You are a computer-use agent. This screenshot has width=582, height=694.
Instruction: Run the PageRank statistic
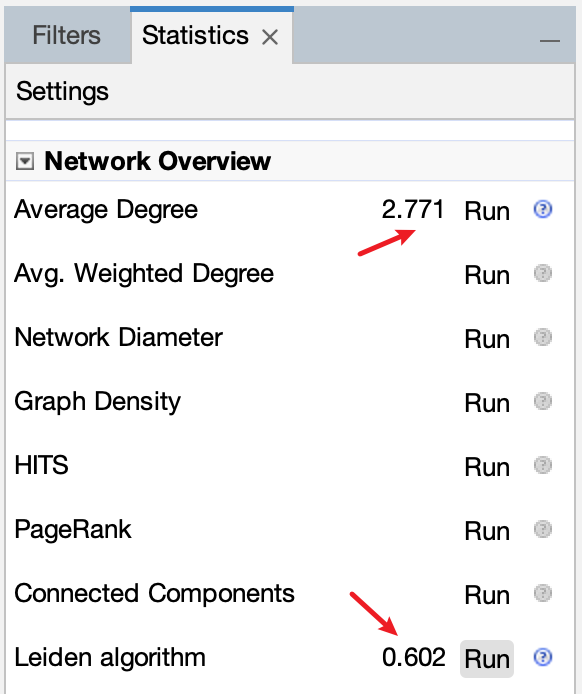pyautogui.click(x=487, y=531)
